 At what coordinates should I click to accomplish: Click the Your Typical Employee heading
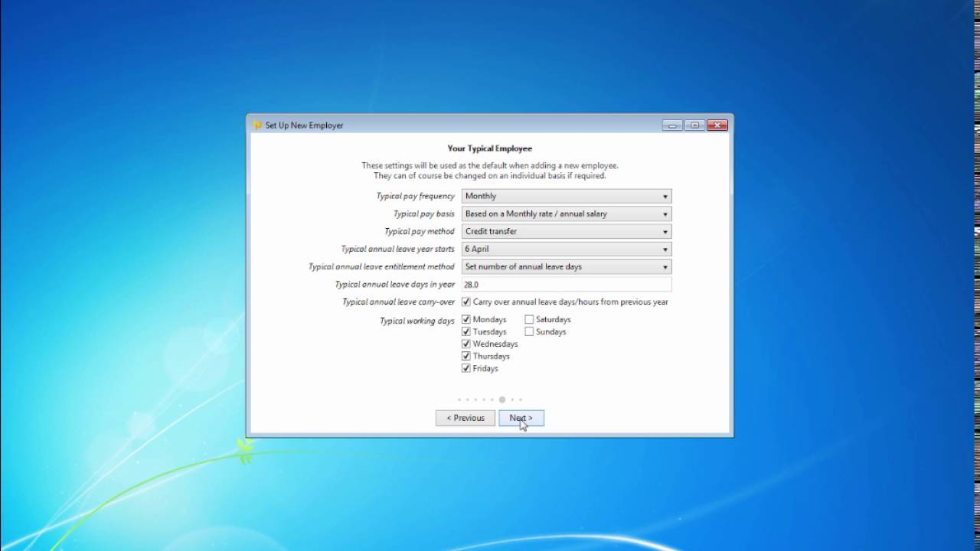pos(490,148)
